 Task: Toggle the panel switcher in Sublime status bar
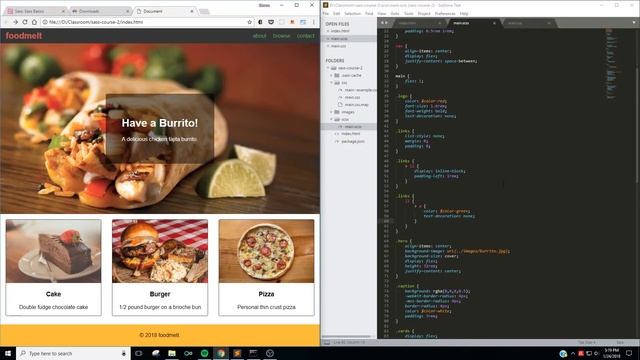point(327,342)
